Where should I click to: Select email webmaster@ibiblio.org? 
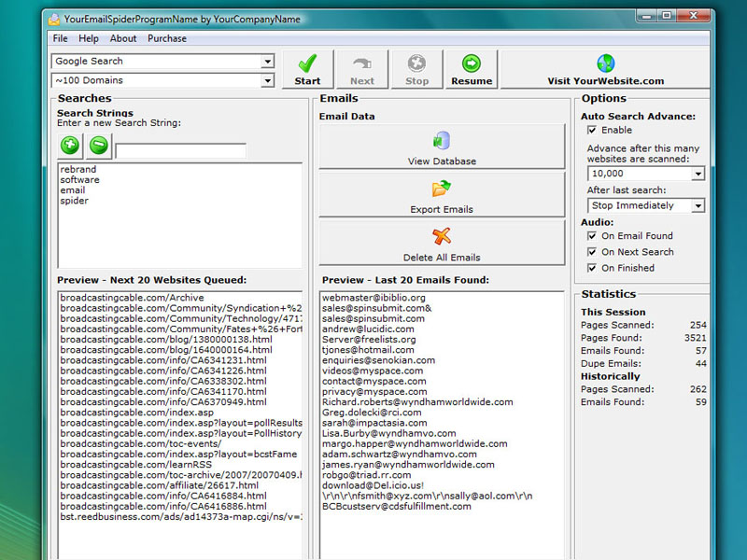[373, 298]
